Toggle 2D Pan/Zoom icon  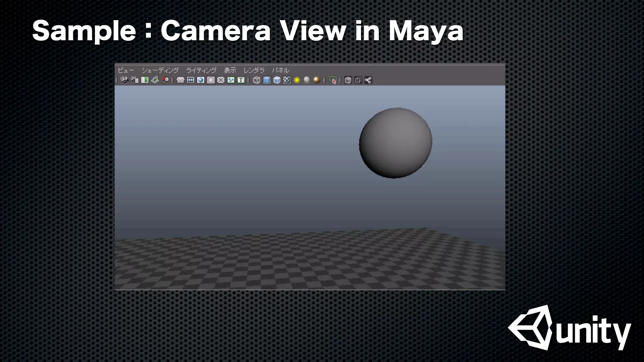point(165,80)
